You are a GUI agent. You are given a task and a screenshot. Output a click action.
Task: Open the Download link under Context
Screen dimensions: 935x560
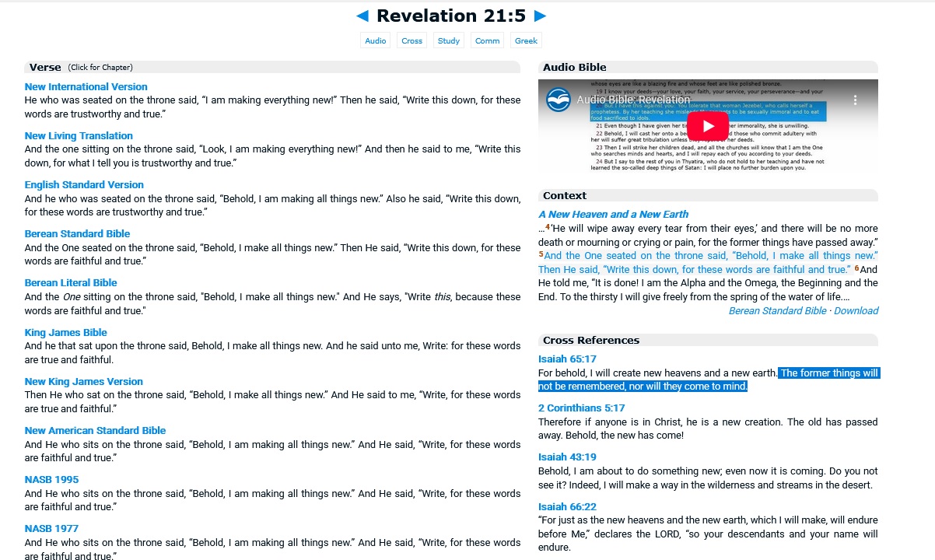pos(856,310)
